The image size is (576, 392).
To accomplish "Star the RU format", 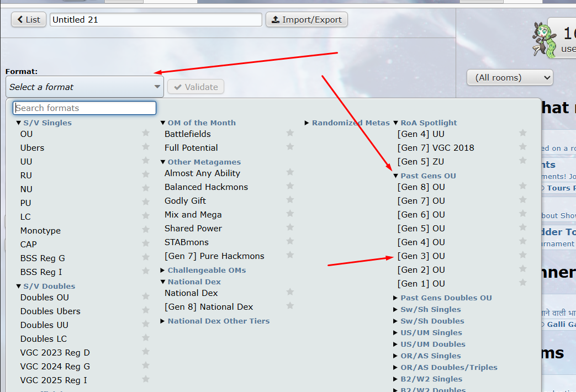I will coord(146,174).
